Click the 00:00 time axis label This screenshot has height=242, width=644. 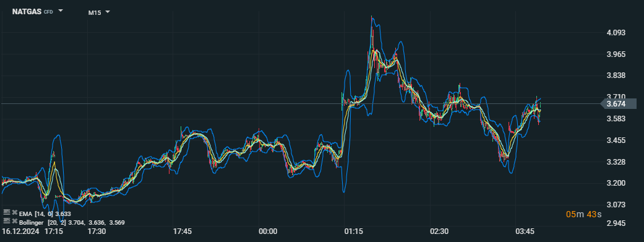pos(268,231)
